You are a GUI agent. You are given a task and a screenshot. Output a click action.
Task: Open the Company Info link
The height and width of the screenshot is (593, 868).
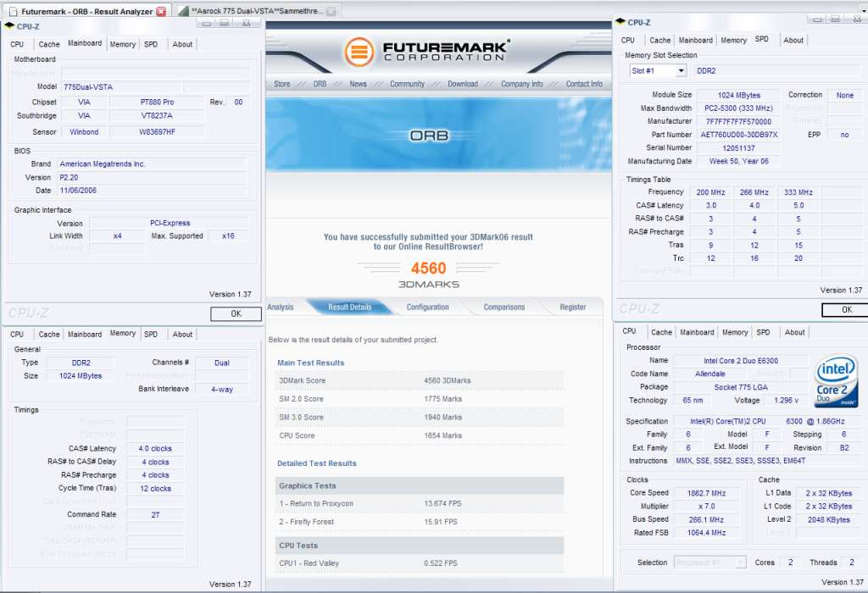[522, 84]
